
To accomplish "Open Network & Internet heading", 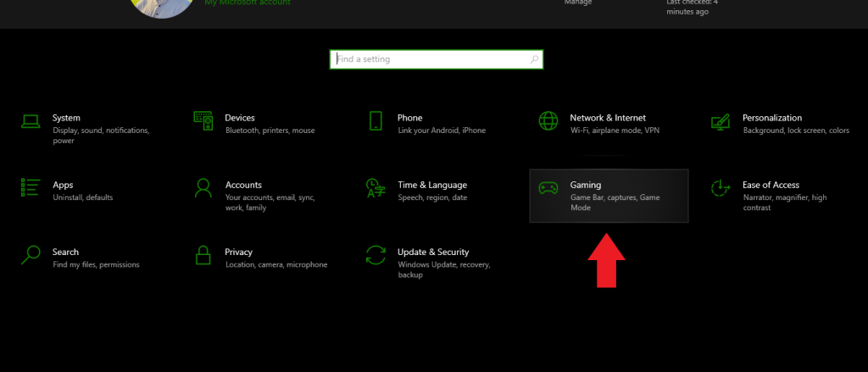I will [x=608, y=117].
